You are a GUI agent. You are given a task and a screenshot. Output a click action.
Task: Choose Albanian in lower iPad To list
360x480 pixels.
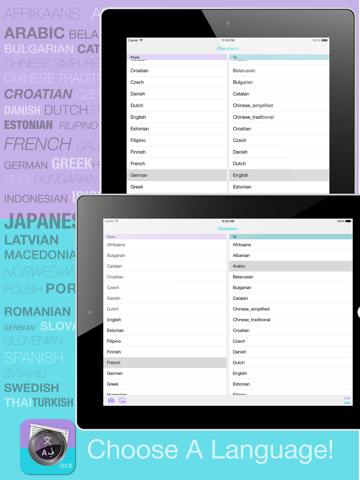click(x=291, y=256)
